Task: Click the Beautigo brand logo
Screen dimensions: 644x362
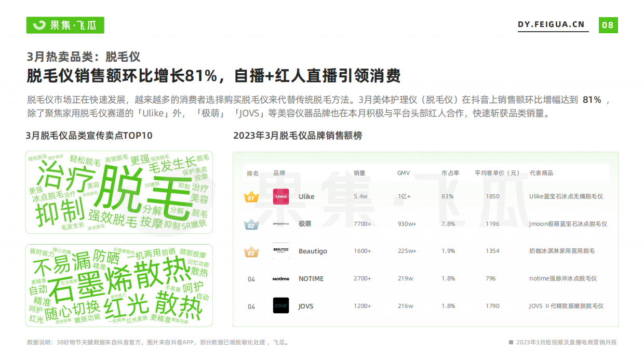Action: 281,251
